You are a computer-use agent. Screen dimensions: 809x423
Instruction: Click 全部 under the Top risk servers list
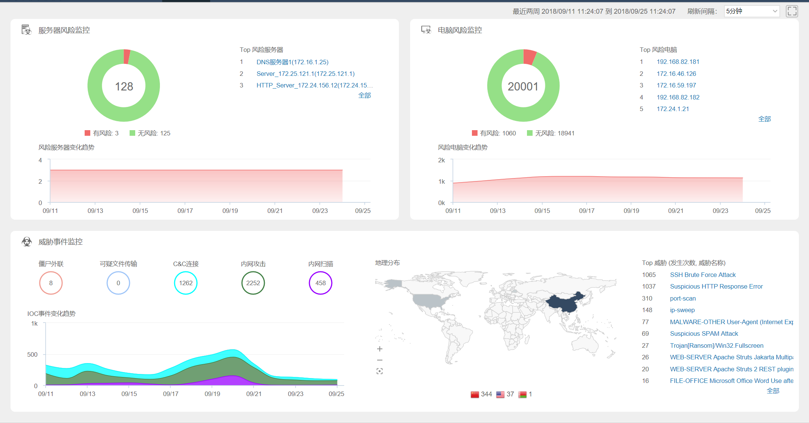[x=364, y=96]
